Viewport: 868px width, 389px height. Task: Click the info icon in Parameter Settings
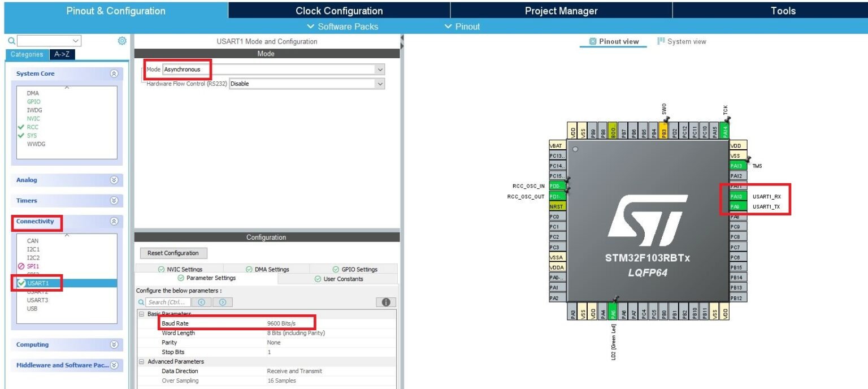386,302
